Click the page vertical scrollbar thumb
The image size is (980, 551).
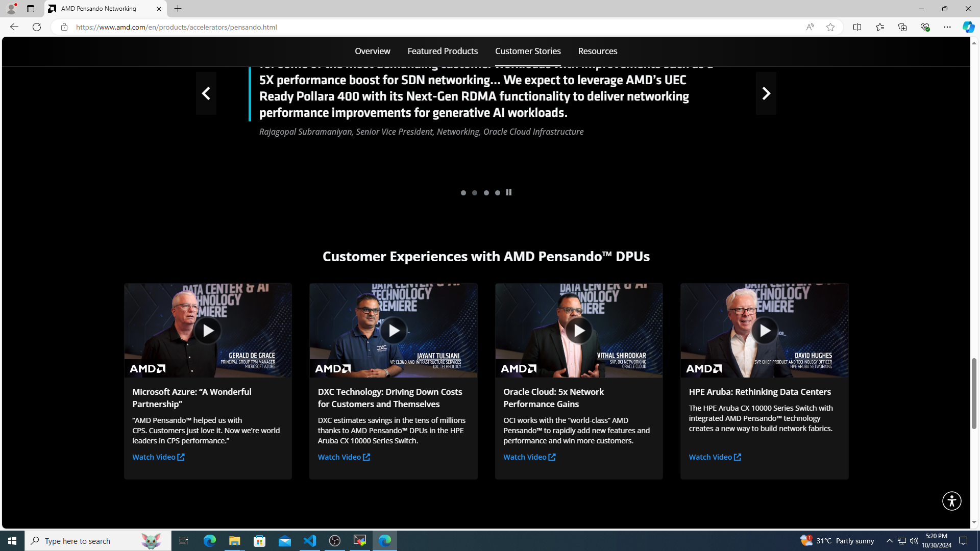(974, 393)
